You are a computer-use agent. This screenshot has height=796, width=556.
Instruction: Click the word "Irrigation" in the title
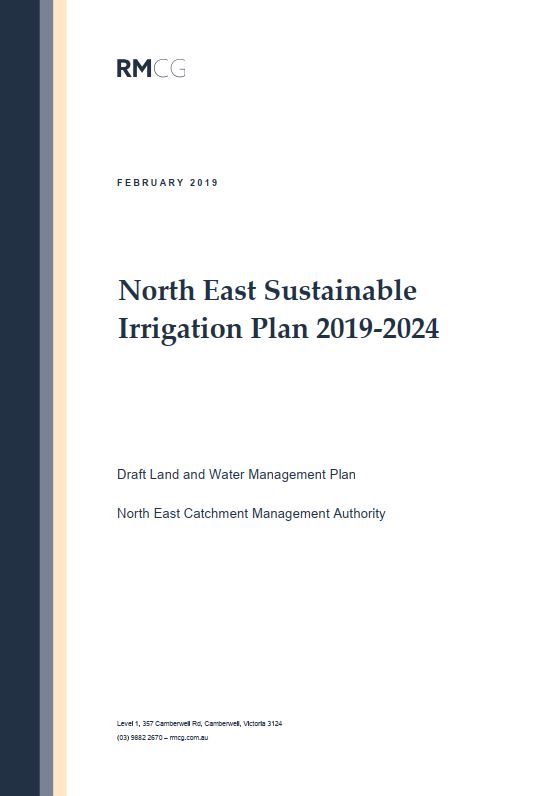[x=180, y=330]
